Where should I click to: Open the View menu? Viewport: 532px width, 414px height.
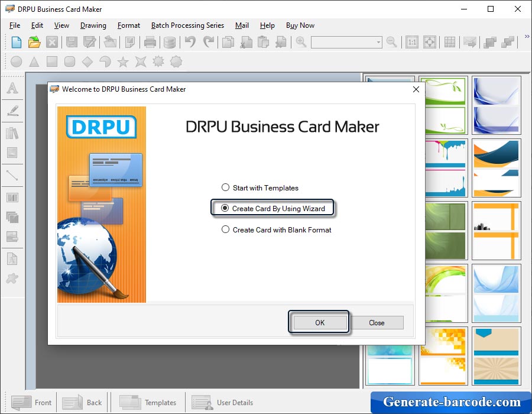tap(61, 25)
